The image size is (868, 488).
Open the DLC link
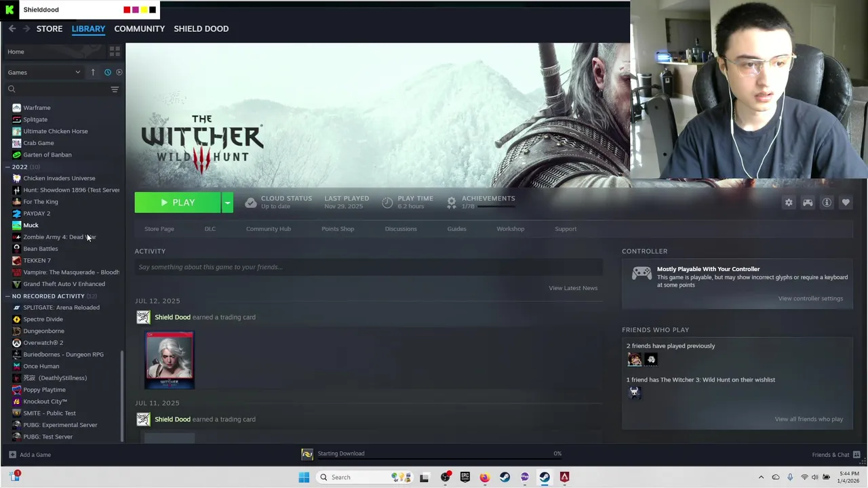pyautogui.click(x=210, y=229)
